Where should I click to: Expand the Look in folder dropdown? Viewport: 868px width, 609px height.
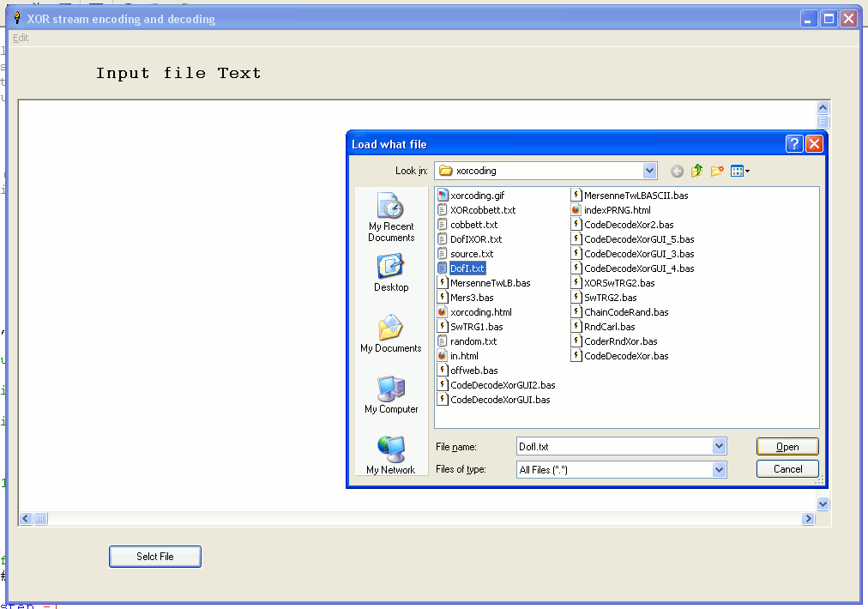coord(649,171)
